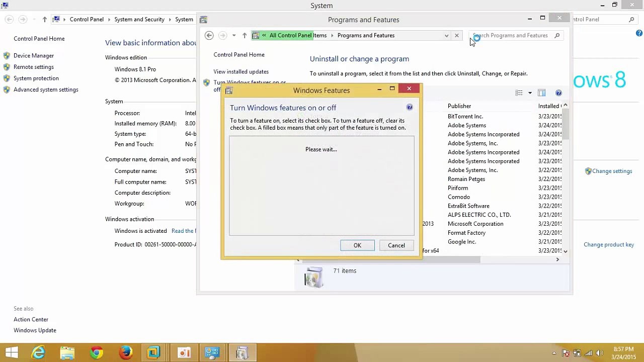Open System protection in System window

(36, 78)
